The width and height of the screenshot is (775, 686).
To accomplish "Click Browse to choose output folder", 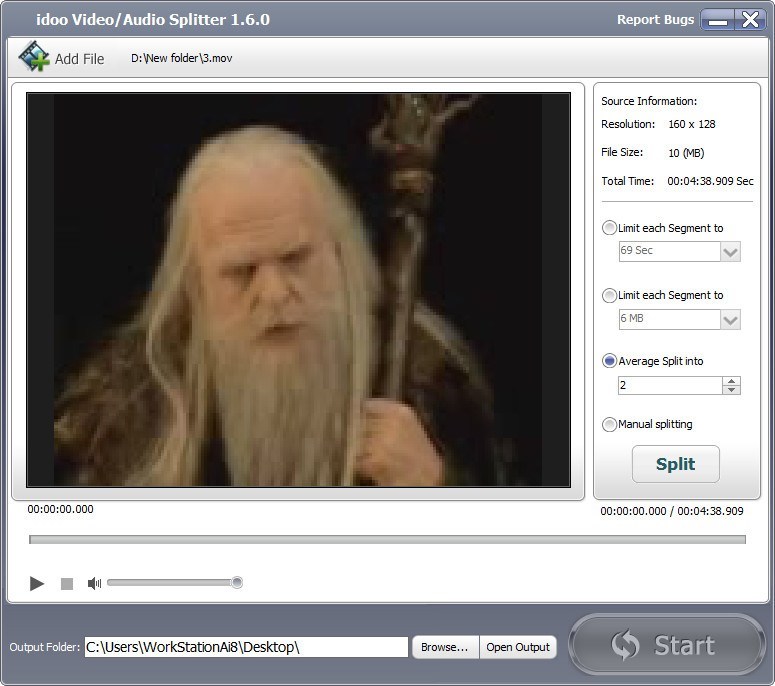I will [444, 647].
